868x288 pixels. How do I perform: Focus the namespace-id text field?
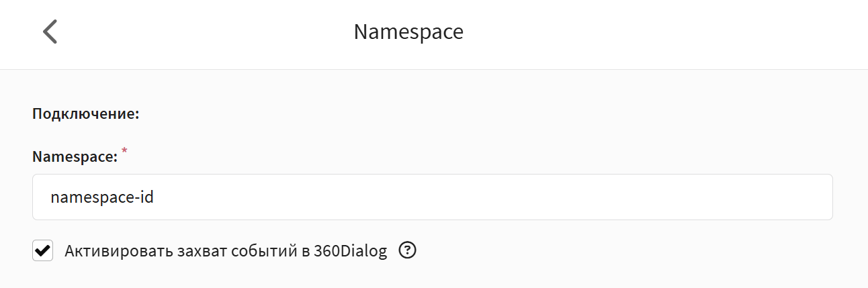pos(433,197)
